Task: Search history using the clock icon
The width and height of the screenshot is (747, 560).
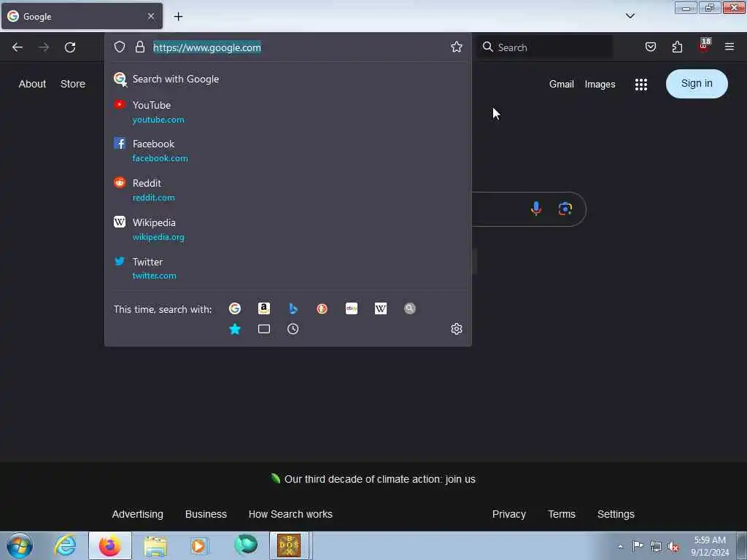Action: 293,329
